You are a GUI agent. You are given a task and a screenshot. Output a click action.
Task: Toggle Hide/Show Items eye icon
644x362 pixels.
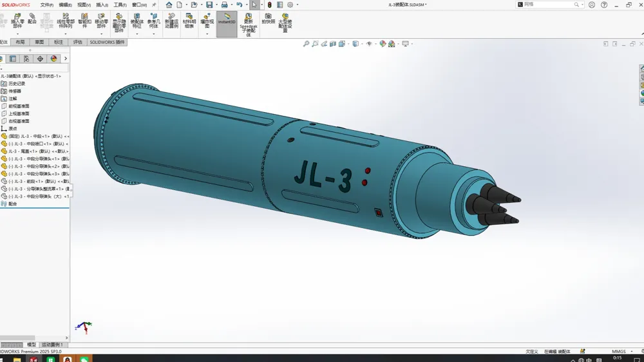(369, 44)
